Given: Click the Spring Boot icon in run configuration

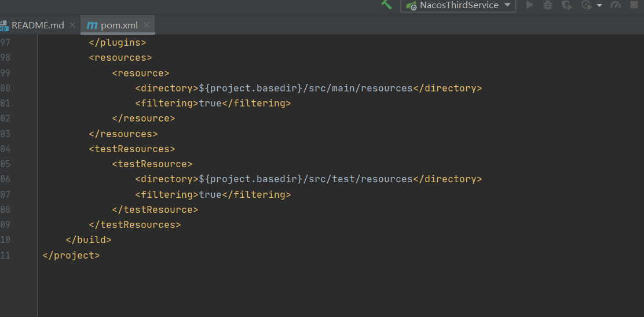Looking at the screenshot, I should 411,5.
